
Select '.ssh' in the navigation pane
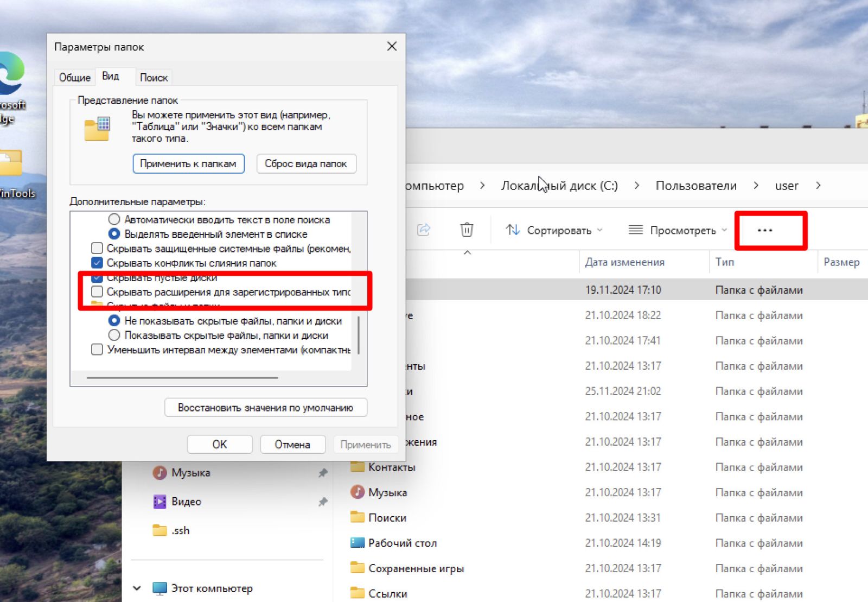pos(181,530)
